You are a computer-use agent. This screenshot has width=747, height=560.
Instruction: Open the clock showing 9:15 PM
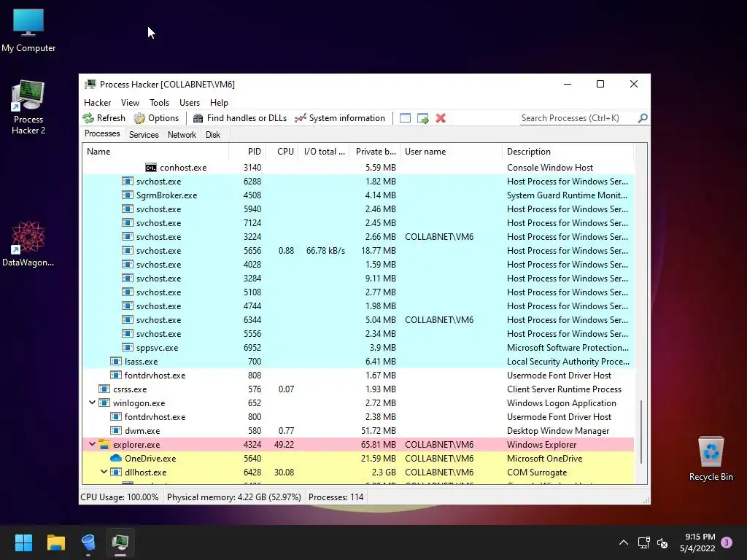(697, 542)
